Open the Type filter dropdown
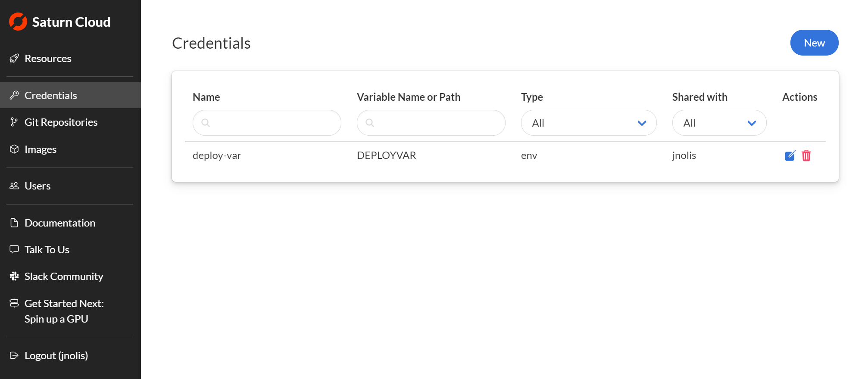 (588, 123)
